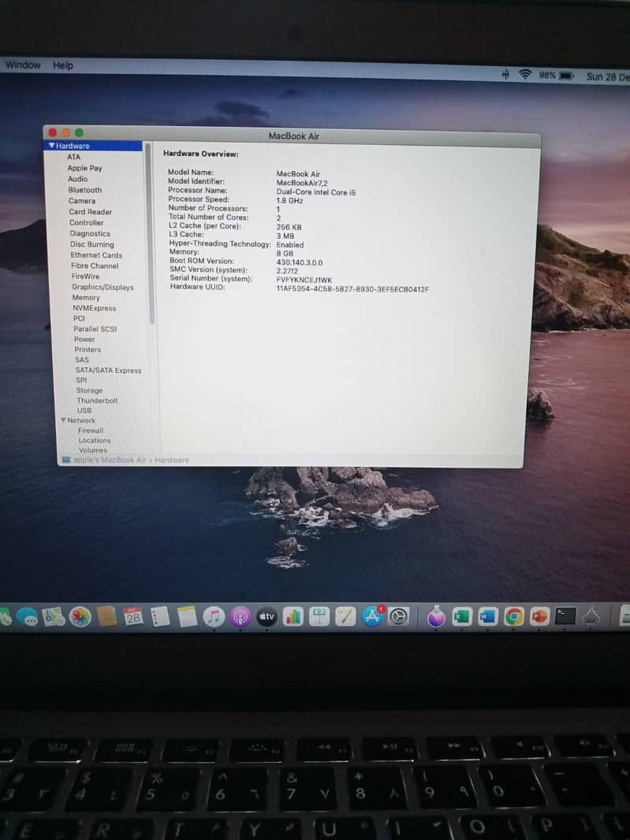Select Storage in the sidebar
Image resolution: width=630 pixels, height=840 pixels.
90,391
